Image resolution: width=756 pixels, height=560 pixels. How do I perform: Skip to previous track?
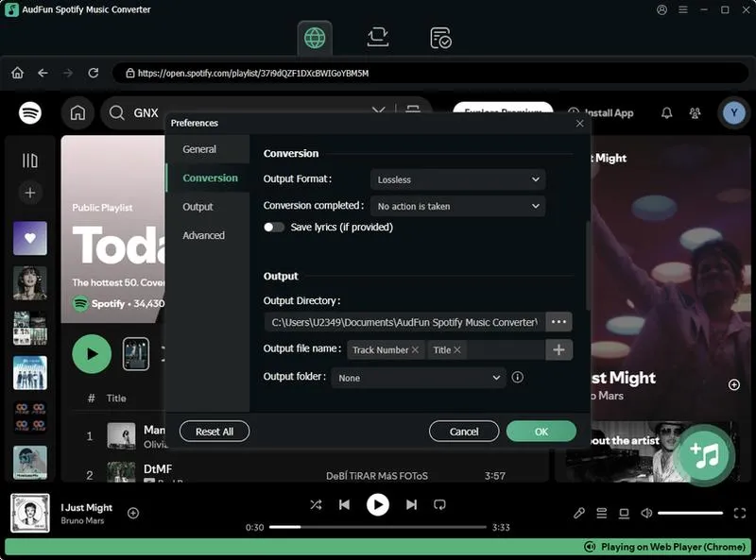coord(344,504)
